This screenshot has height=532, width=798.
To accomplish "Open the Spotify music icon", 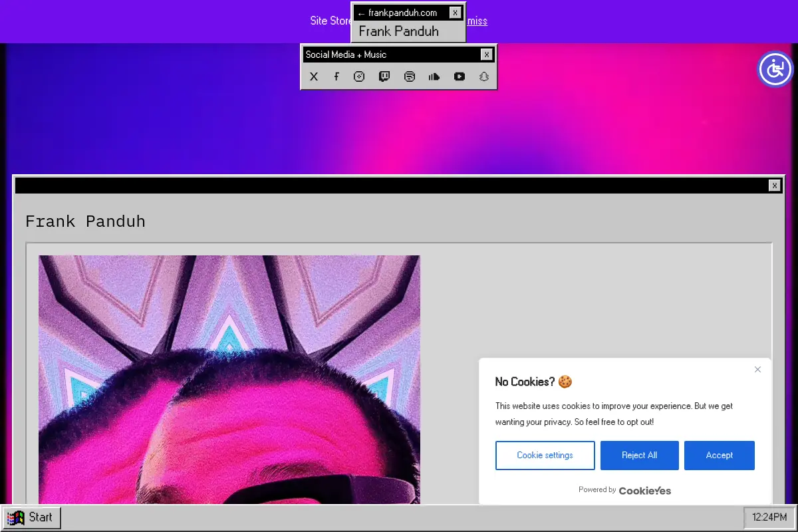I will 410,76.
